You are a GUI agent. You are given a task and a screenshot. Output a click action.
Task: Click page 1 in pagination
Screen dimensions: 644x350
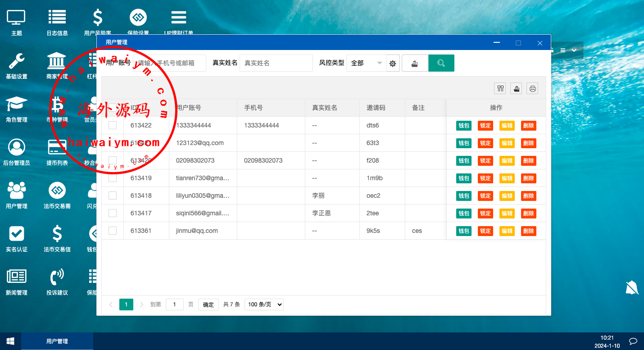tap(126, 305)
